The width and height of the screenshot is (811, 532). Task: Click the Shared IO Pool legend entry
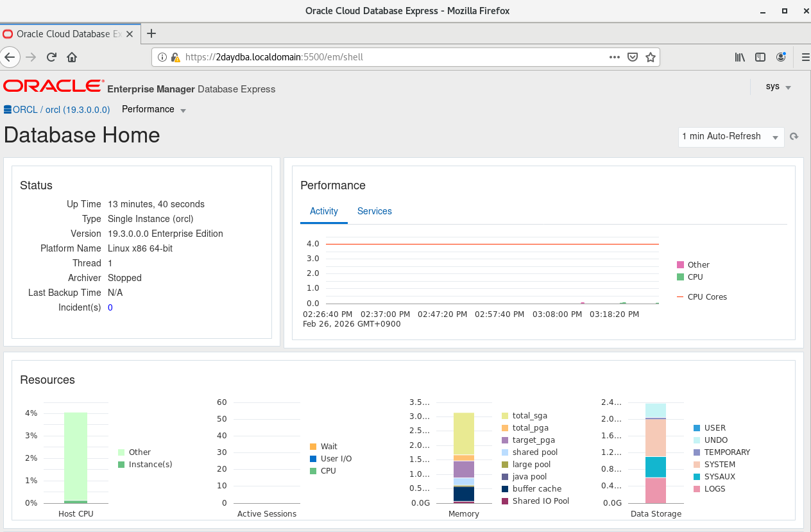pos(535,501)
